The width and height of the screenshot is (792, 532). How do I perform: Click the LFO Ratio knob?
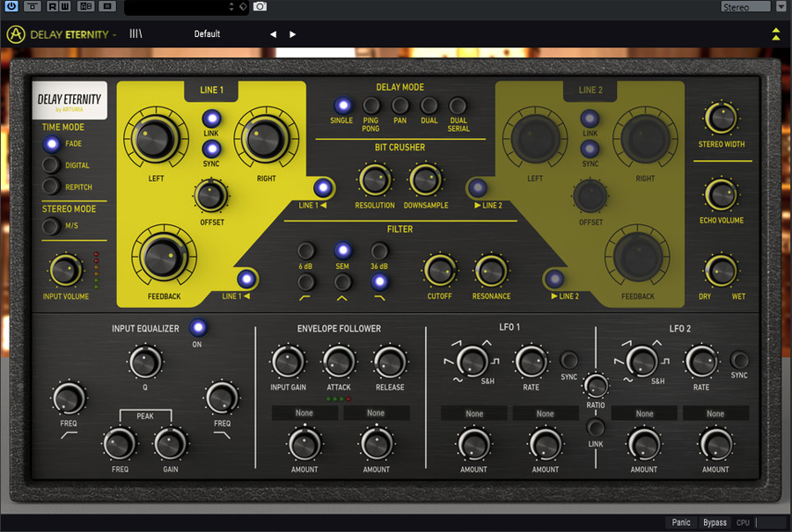(596, 386)
